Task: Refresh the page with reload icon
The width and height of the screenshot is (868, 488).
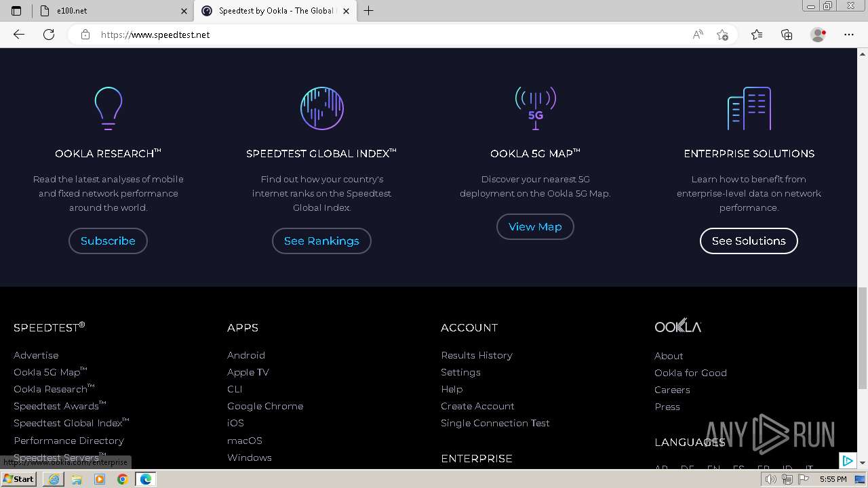Action: click(49, 35)
